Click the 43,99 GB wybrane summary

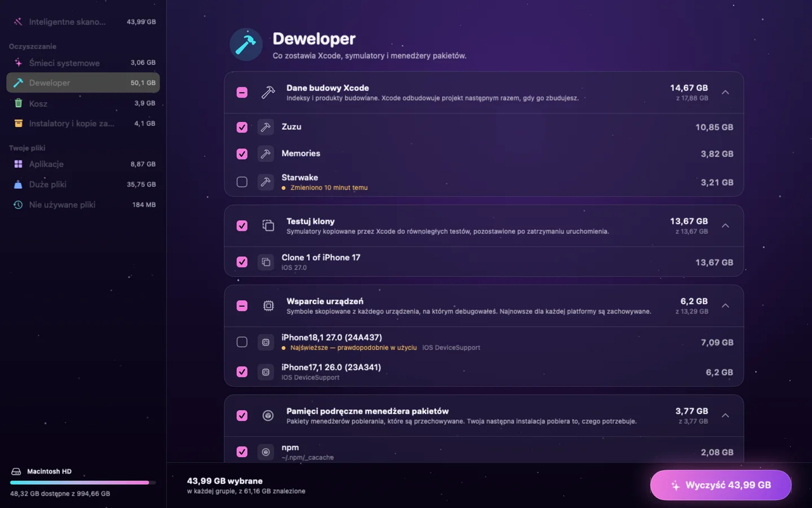click(224, 481)
